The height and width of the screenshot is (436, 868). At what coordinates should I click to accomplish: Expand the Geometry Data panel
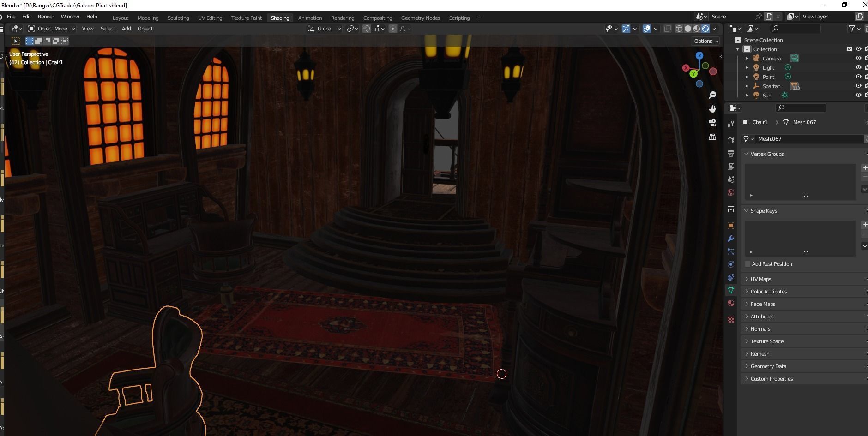tap(803, 366)
